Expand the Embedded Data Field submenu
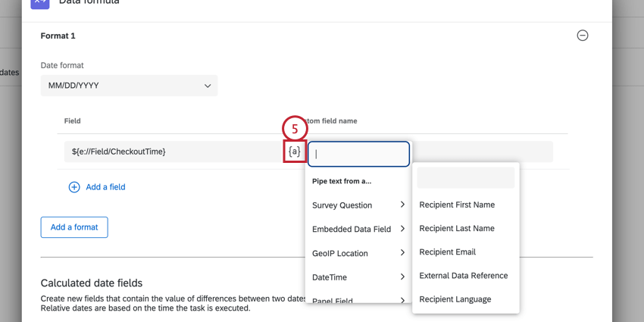The image size is (644, 322). pyautogui.click(x=358, y=229)
